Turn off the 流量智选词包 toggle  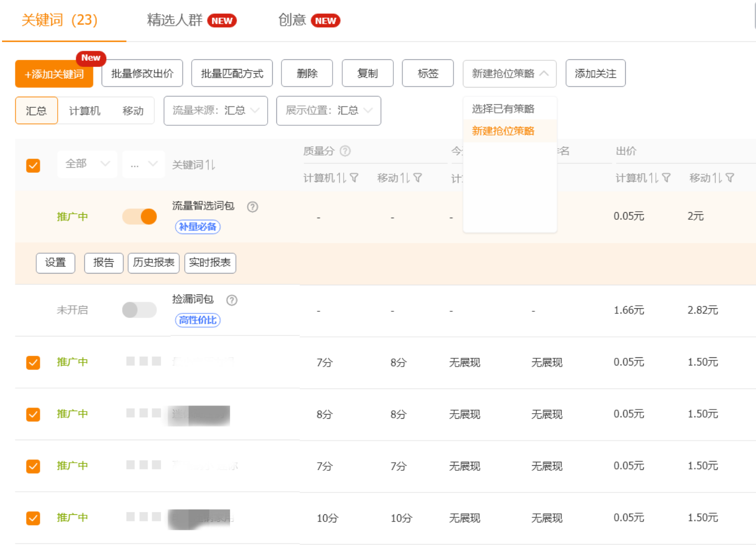click(139, 217)
